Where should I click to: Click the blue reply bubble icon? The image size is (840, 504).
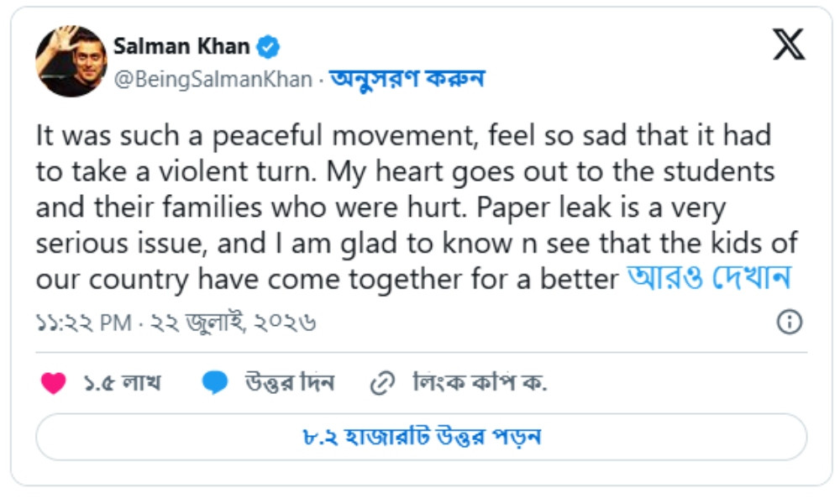215,383
